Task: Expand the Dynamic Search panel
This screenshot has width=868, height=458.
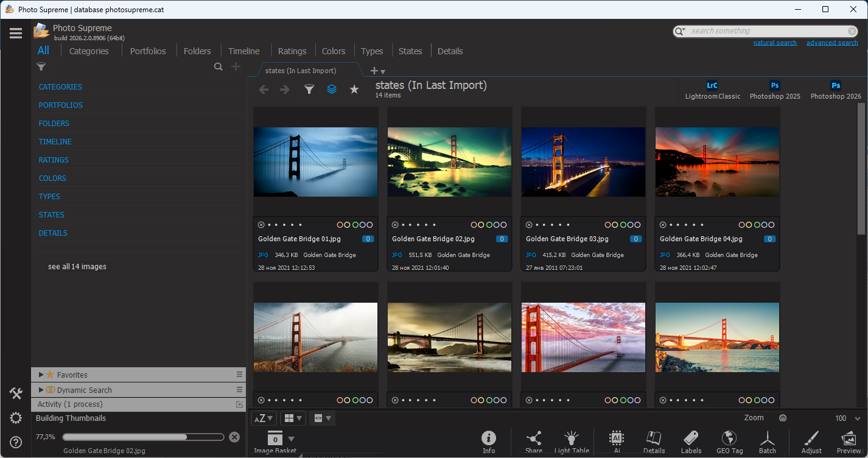Action: (x=41, y=390)
